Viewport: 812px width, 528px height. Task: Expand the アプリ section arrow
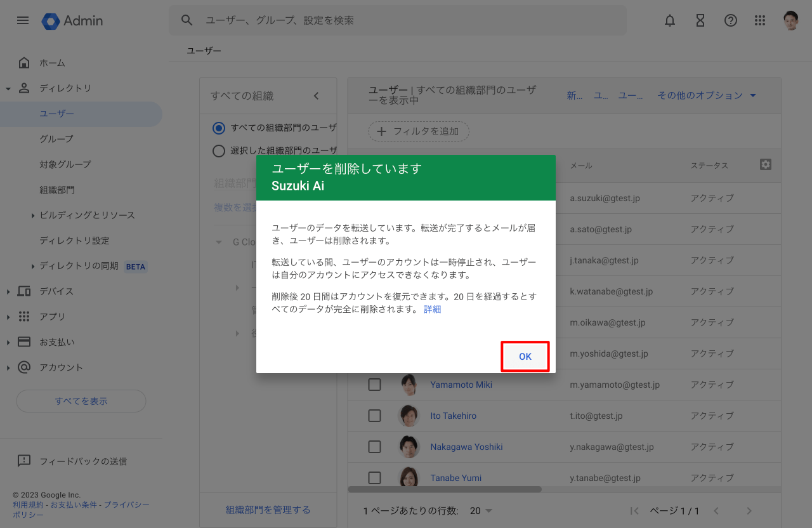pyautogui.click(x=8, y=317)
